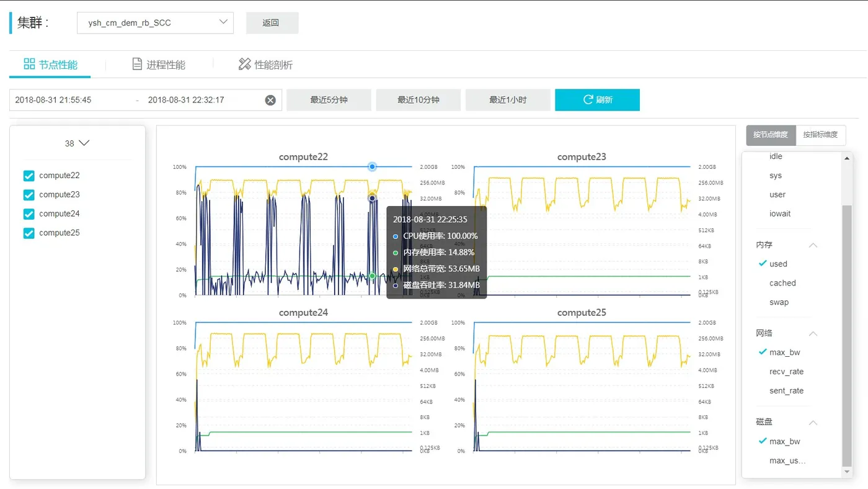Click the compute24 chart title

pos(303,313)
